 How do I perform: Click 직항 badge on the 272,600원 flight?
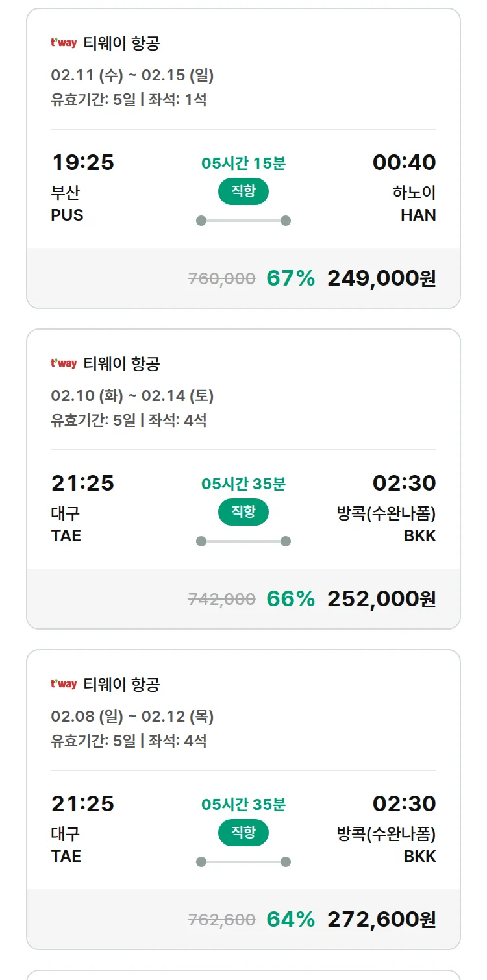coord(243,833)
